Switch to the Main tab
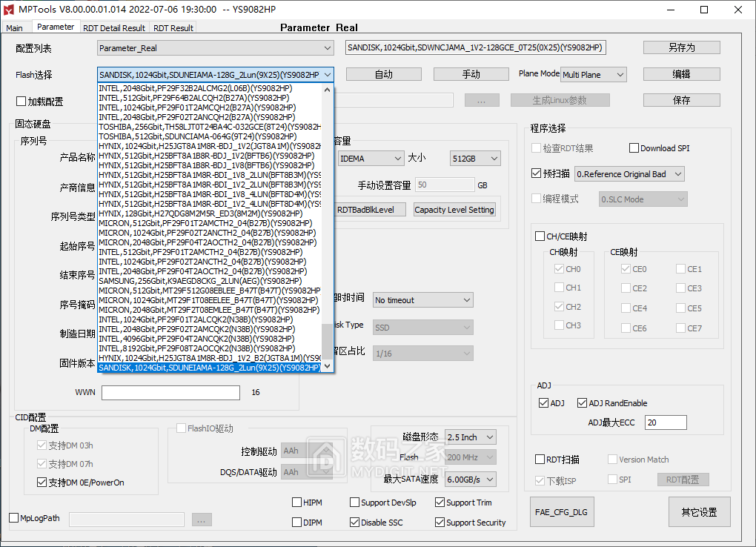The height and width of the screenshot is (547, 756). [x=15, y=28]
